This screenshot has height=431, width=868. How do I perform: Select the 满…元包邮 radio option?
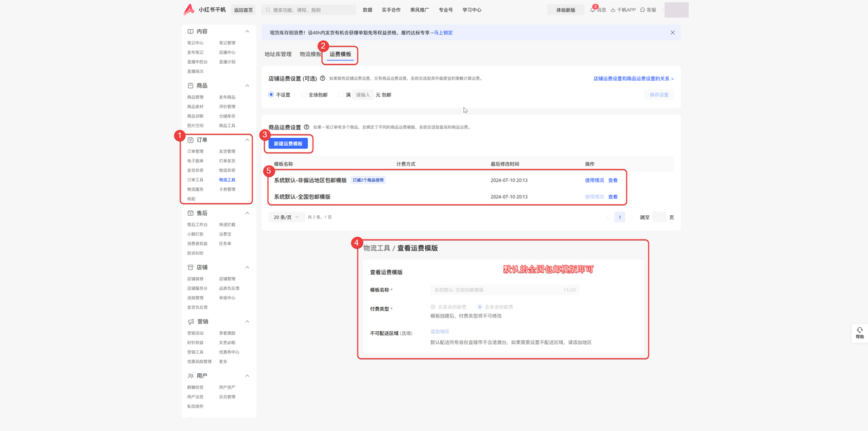341,95
